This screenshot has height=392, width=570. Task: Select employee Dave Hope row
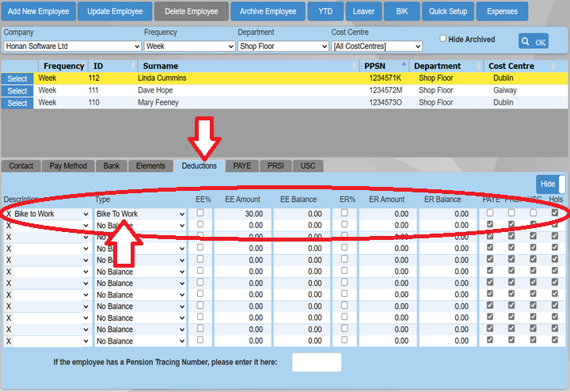[17, 91]
